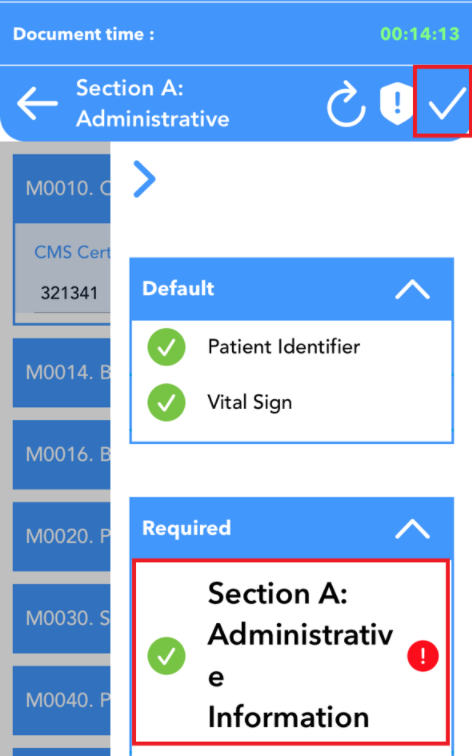Expand the M0010 question block

tap(62, 188)
